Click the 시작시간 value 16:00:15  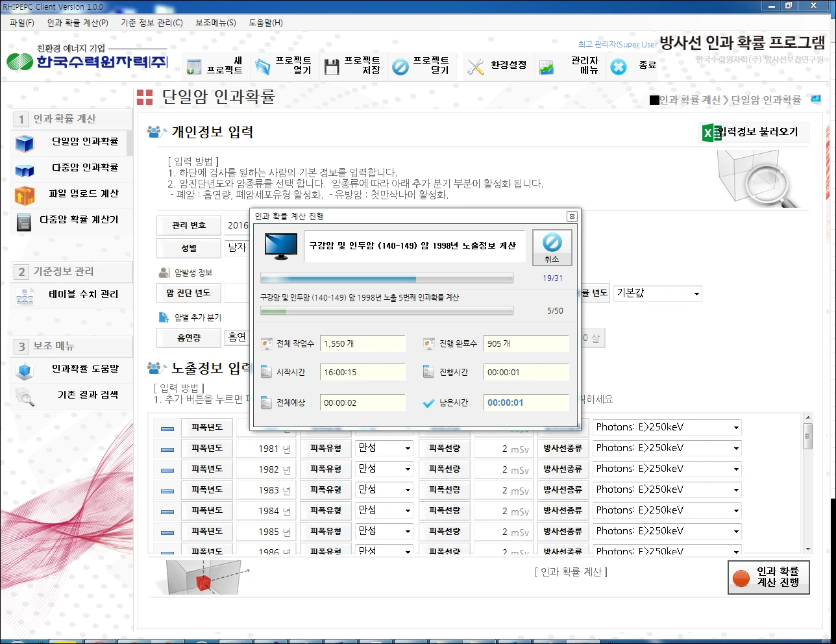point(363,372)
